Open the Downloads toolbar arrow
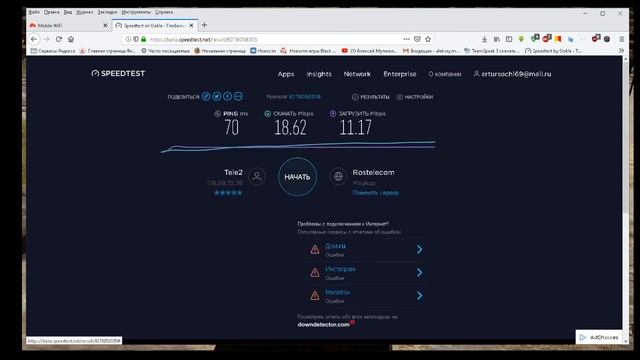640x360 pixels. tap(484, 39)
